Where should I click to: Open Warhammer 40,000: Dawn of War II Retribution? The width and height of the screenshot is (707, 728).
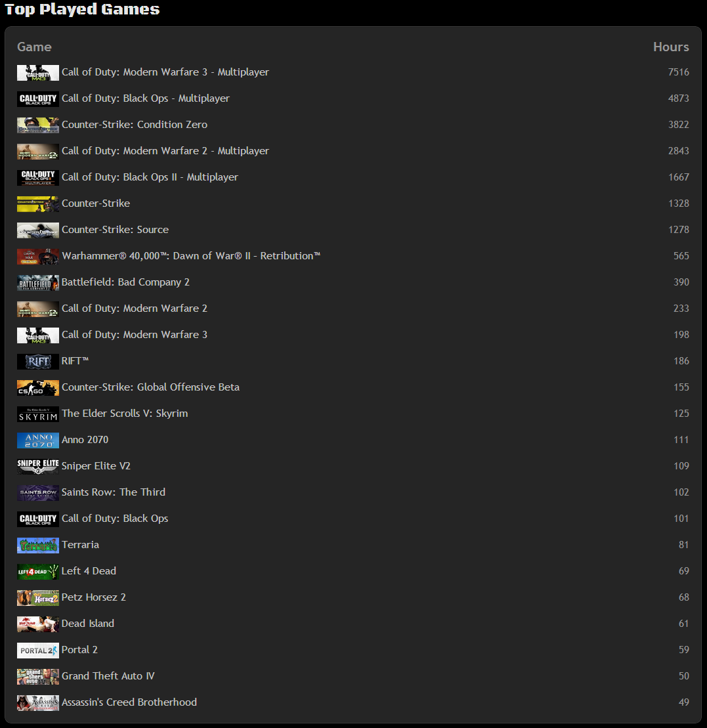point(191,256)
